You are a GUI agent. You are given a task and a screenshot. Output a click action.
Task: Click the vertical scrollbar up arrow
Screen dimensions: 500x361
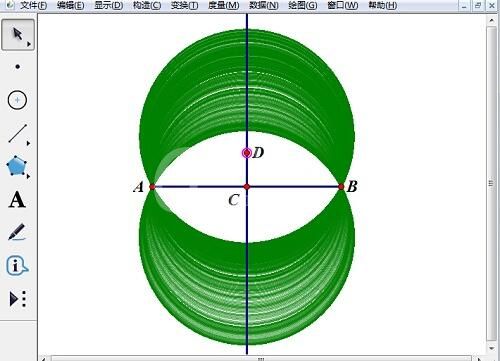492,20
